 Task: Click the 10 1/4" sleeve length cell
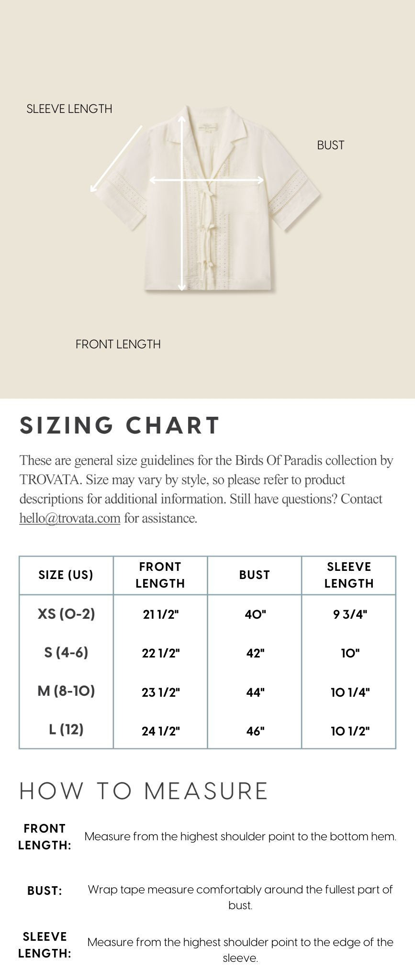(350, 692)
